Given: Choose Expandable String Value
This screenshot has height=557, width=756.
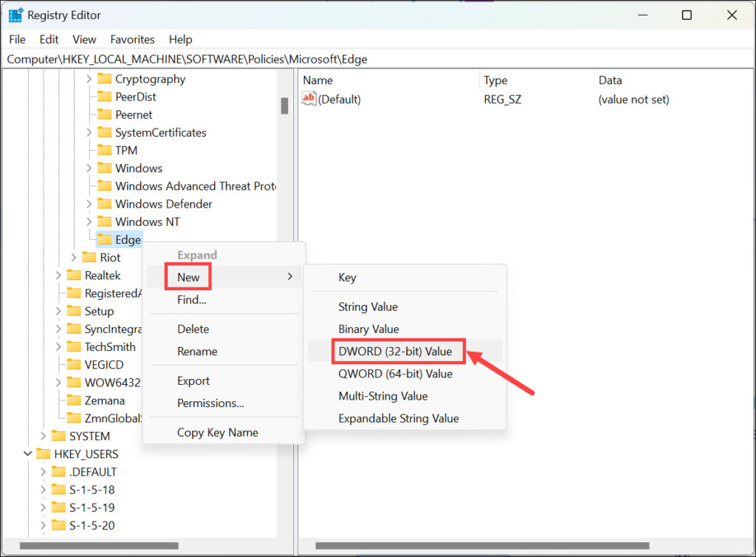Looking at the screenshot, I should [405, 418].
